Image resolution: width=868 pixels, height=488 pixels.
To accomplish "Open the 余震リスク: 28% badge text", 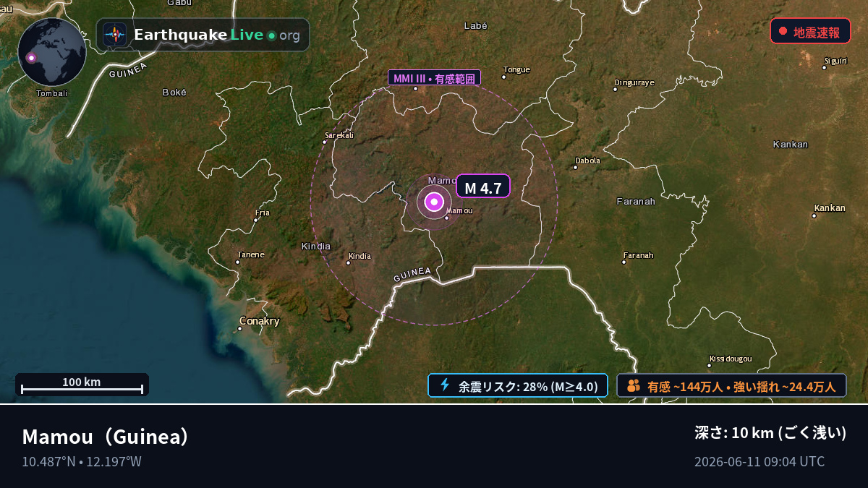I will (x=528, y=386).
